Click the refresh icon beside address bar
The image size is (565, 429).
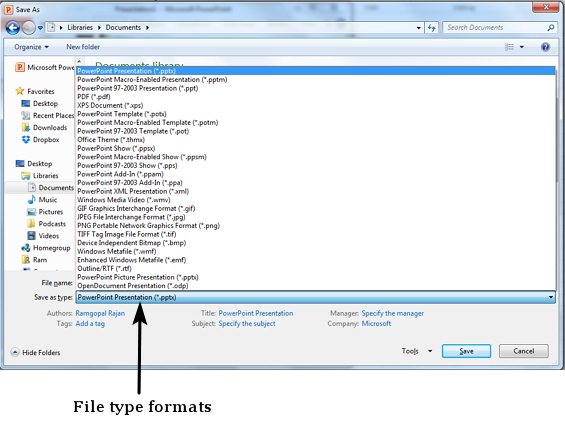coord(432,28)
